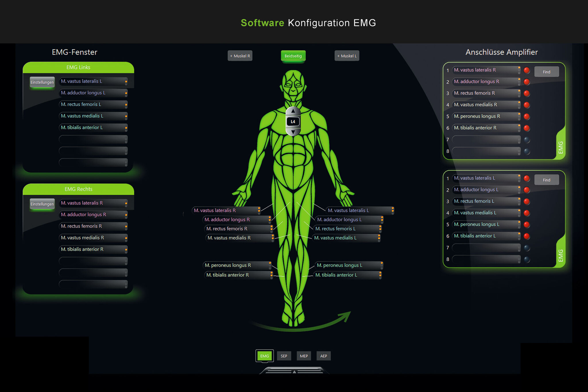Image resolution: width=588 pixels, height=392 pixels.
Task: Open EMG side tab of top amplifier panel
Action: coord(561,147)
